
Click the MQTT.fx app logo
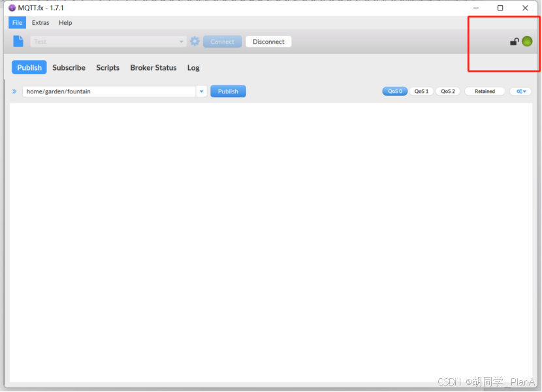coord(12,8)
